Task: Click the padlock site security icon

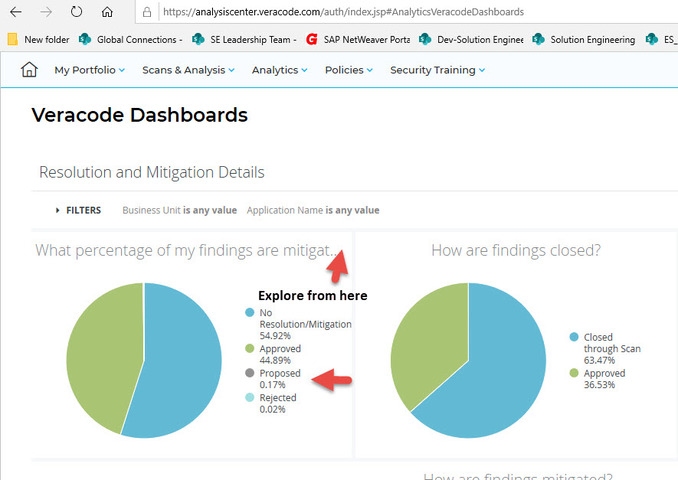Action: (x=147, y=12)
